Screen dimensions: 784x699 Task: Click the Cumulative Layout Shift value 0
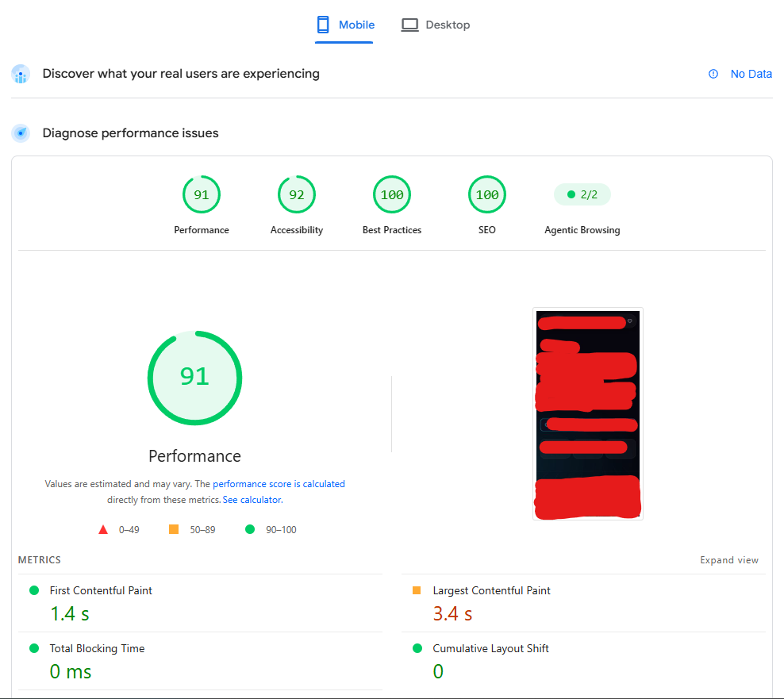(438, 671)
